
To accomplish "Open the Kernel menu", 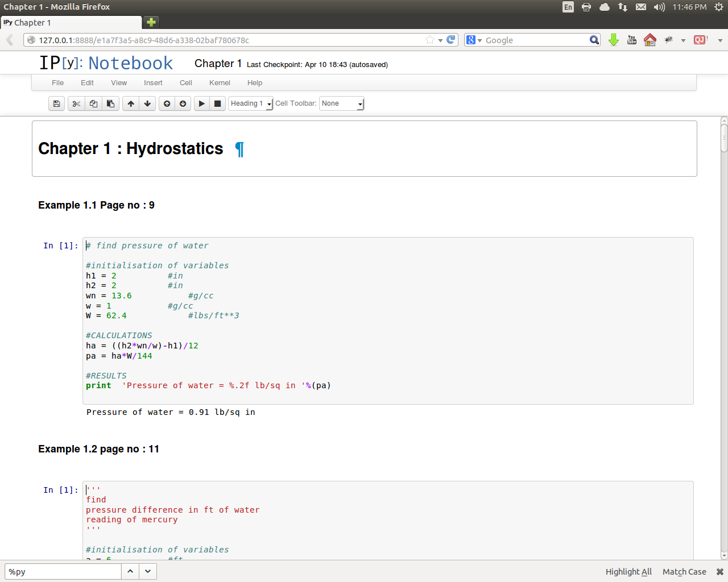I will pos(220,83).
